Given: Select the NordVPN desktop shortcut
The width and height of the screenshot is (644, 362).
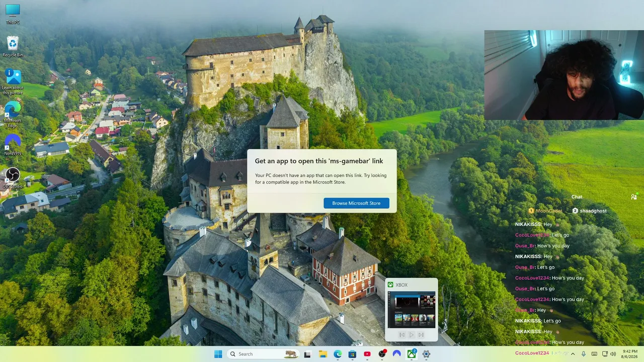Looking at the screenshot, I should point(13,145).
